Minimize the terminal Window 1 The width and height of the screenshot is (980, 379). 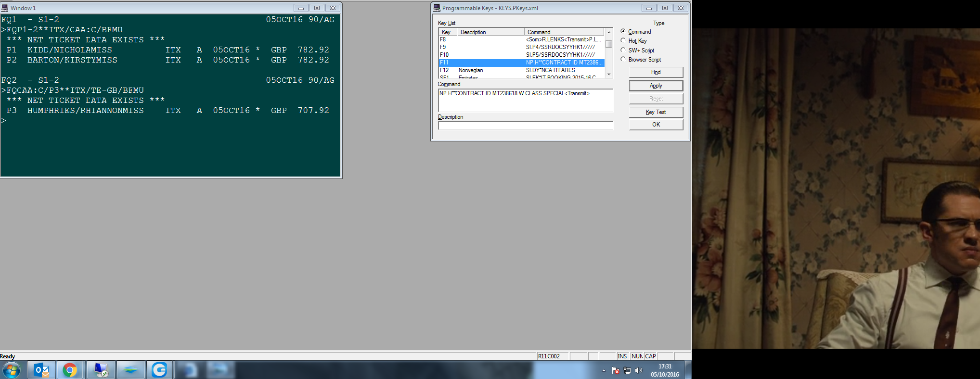301,8
